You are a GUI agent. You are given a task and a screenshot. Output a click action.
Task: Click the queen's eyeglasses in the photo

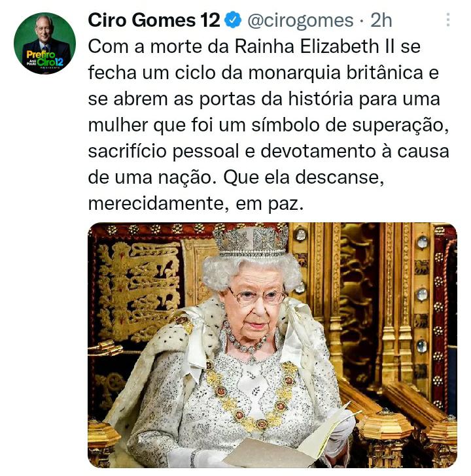tap(257, 296)
